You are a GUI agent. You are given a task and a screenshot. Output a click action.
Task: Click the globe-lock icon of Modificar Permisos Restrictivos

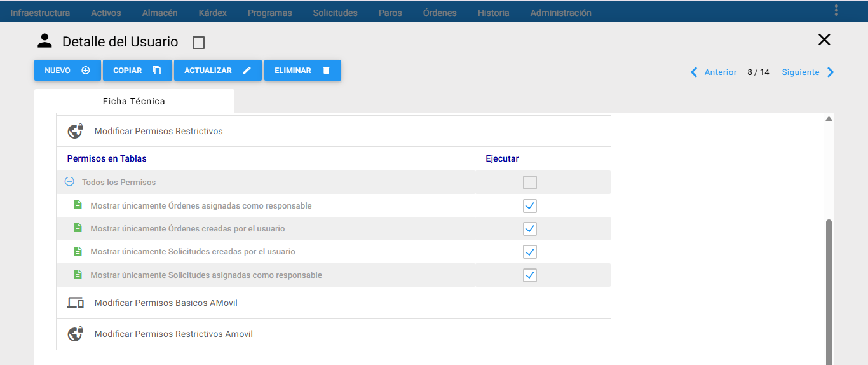click(76, 131)
